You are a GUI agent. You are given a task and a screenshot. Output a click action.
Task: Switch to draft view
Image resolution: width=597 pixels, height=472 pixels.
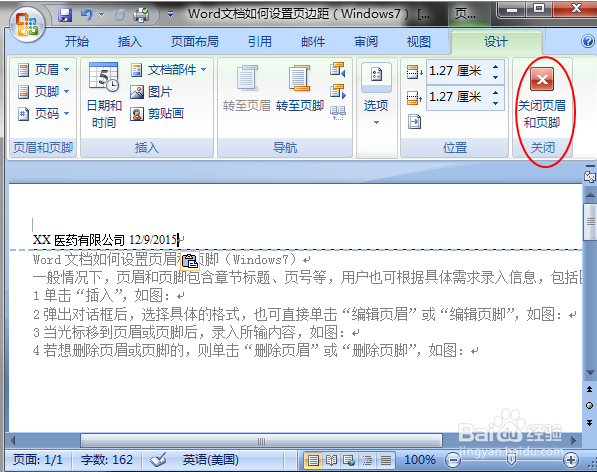tap(386, 460)
